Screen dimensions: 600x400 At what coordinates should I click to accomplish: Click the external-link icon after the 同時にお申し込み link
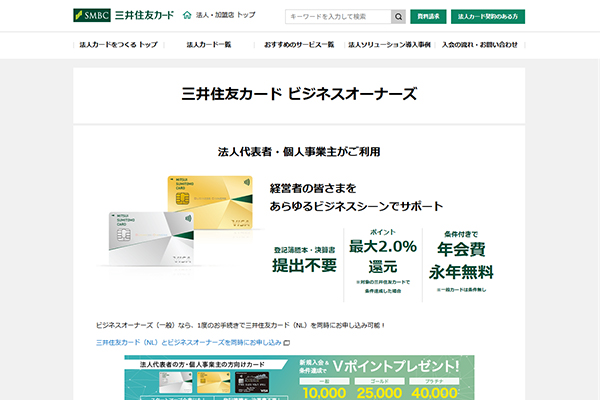286,343
